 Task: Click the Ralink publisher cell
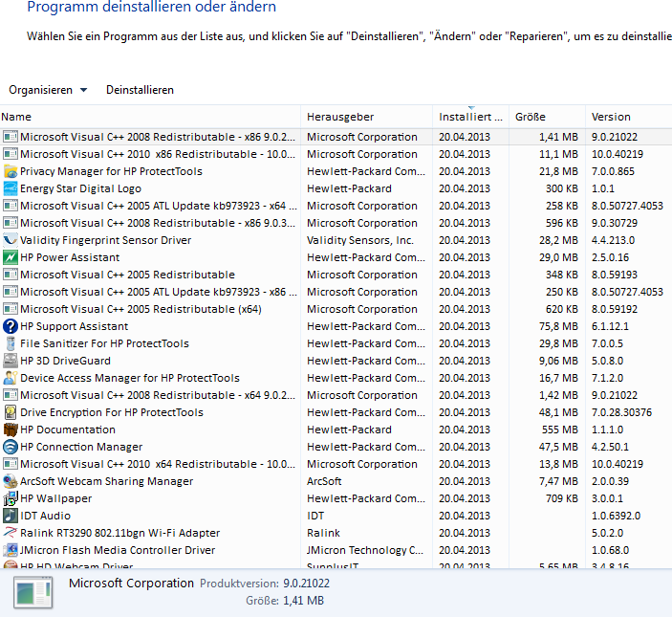(323, 533)
